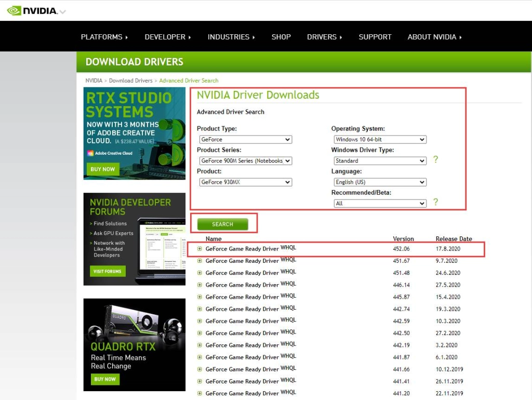Screen dimensions: 532x400
Task: Open Product Type GeForce dropdown
Action: point(246,139)
